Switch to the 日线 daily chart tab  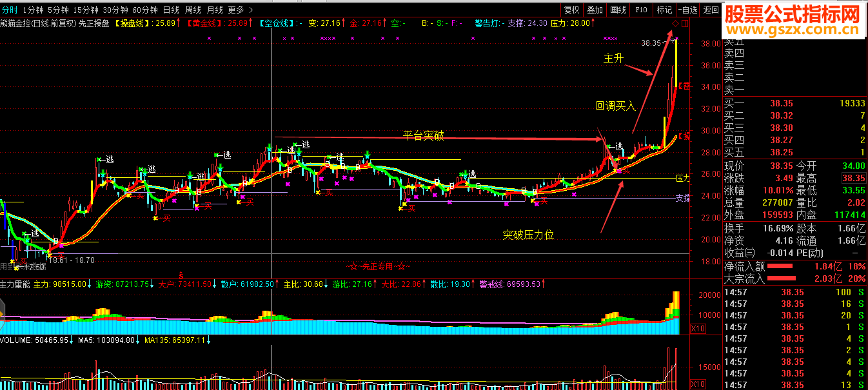coord(171,10)
